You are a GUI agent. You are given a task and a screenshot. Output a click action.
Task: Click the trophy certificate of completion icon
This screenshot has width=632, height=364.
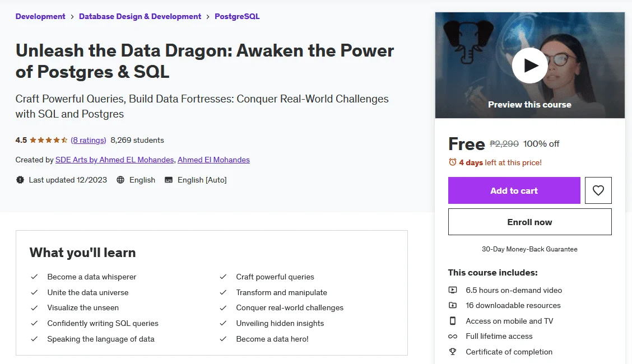[x=453, y=352]
